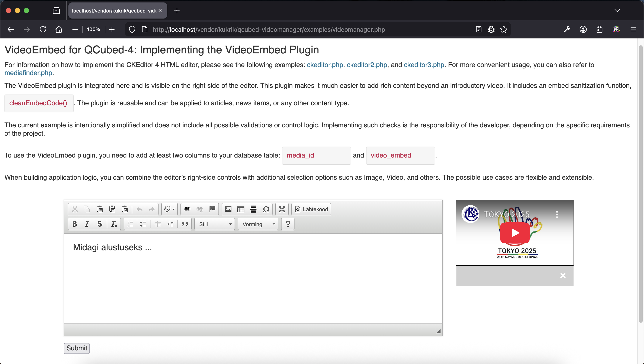Insert anchor using flag icon

pos(212,209)
